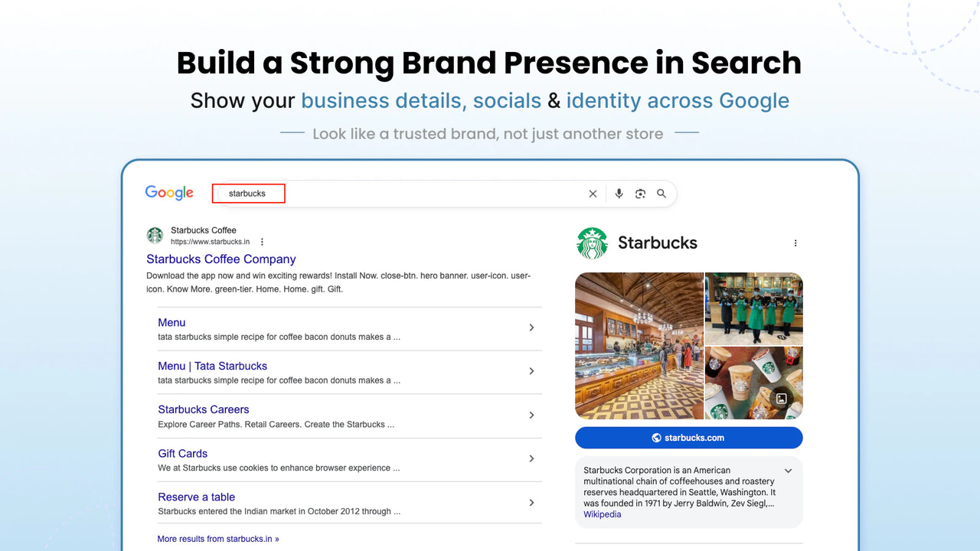This screenshot has height=551, width=980.
Task: Open the Gift Cards sitelink
Action: [x=182, y=453]
